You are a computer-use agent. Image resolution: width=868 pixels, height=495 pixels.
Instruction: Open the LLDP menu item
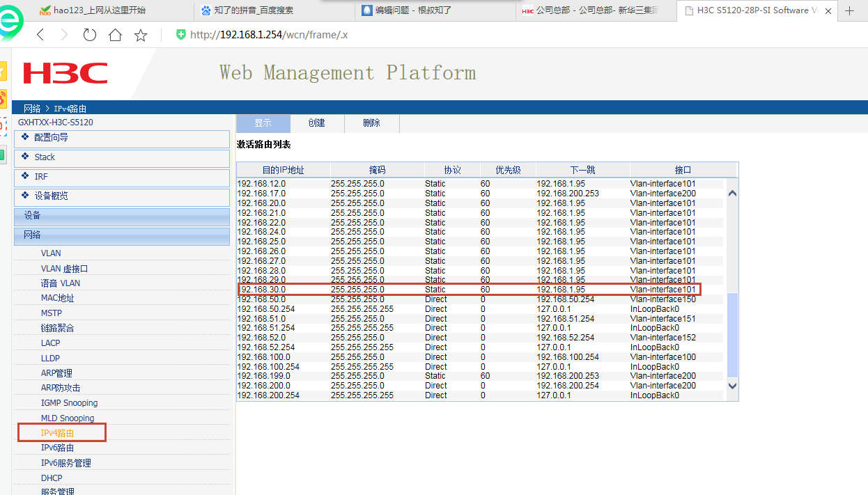pyautogui.click(x=50, y=359)
